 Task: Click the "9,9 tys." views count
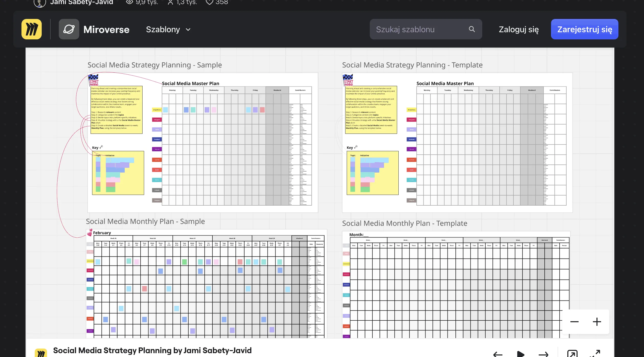pyautogui.click(x=147, y=2)
